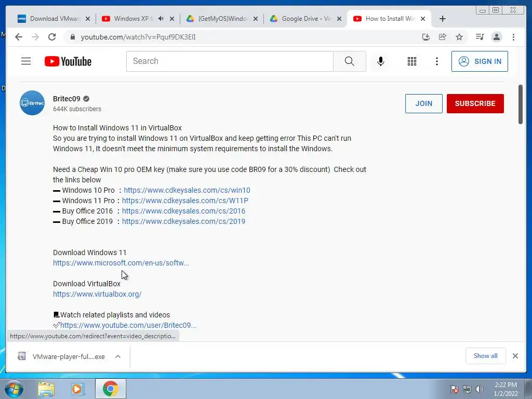
Task: Click the page vertical scrollbar thumb
Action: (x=521, y=104)
